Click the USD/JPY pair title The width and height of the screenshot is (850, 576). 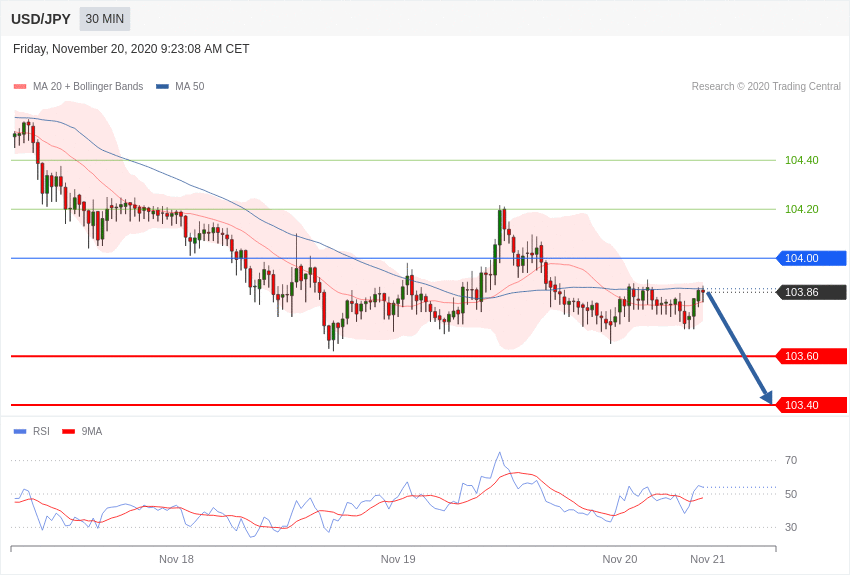(41, 19)
